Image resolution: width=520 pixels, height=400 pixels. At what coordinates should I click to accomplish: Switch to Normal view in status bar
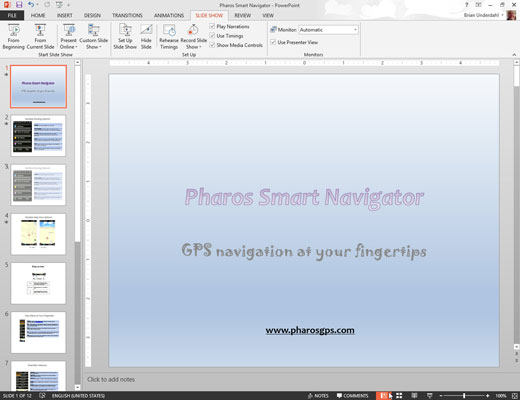tap(383, 396)
